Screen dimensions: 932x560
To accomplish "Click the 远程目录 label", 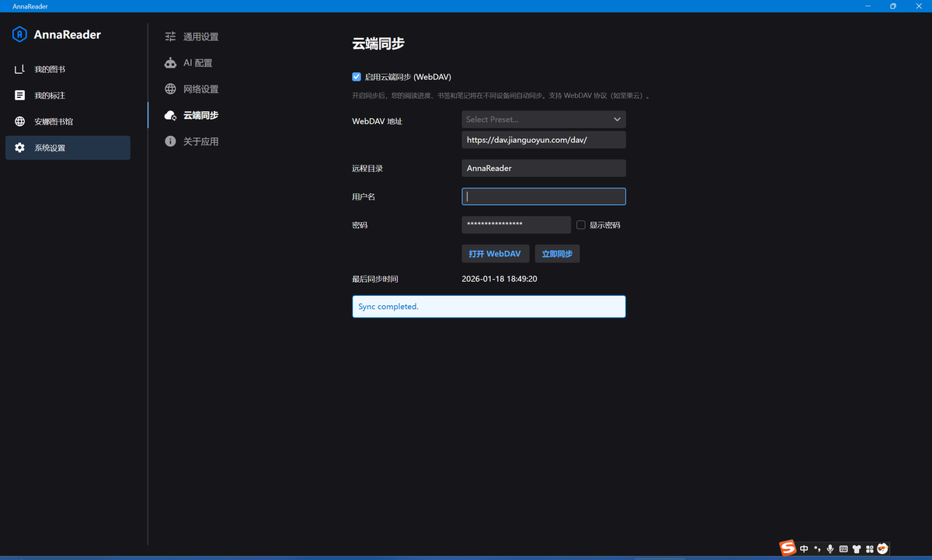I will point(367,168).
